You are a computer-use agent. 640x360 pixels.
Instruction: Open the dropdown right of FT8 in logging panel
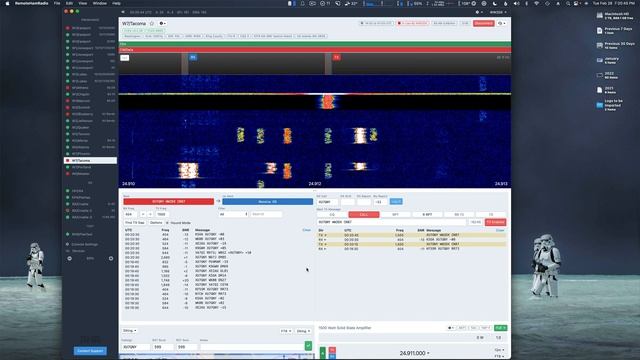point(303,331)
